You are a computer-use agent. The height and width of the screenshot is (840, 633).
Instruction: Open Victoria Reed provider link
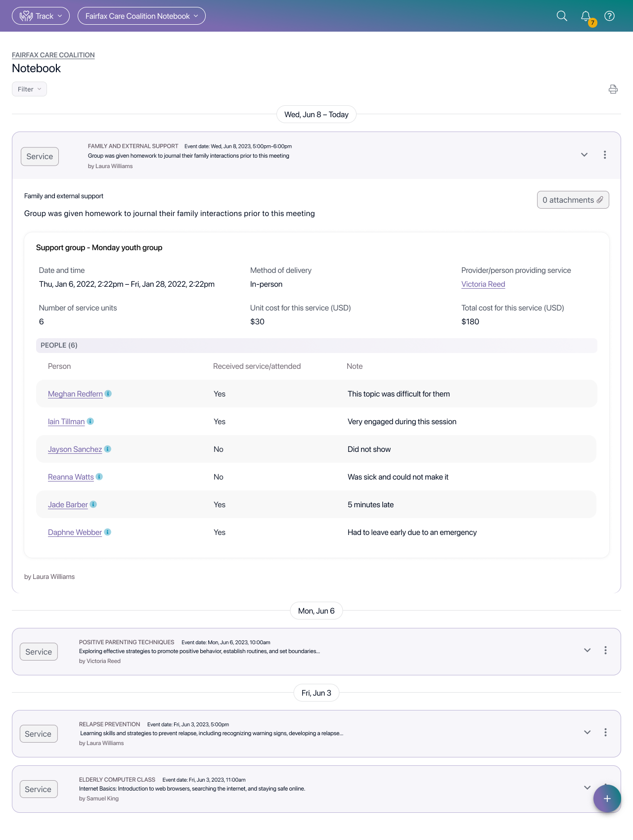coord(483,284)
